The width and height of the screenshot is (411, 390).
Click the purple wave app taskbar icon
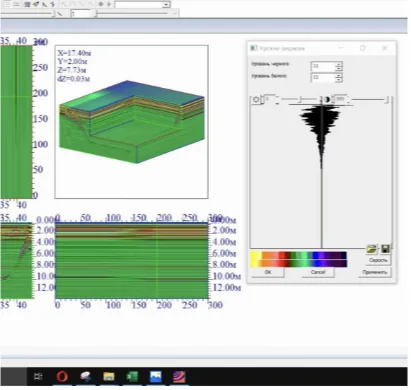[x=179, y=377]
